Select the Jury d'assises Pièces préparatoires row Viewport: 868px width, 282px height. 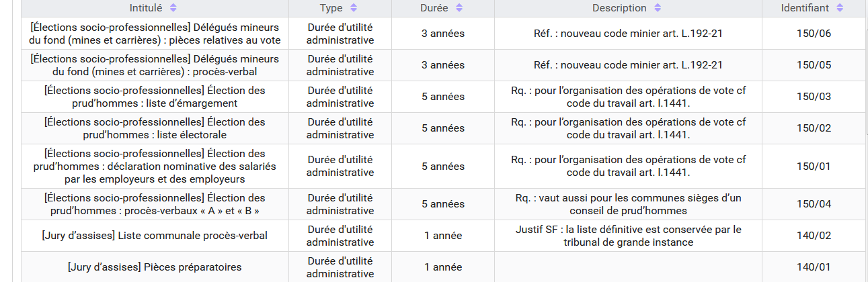click(x=155, y=267)
